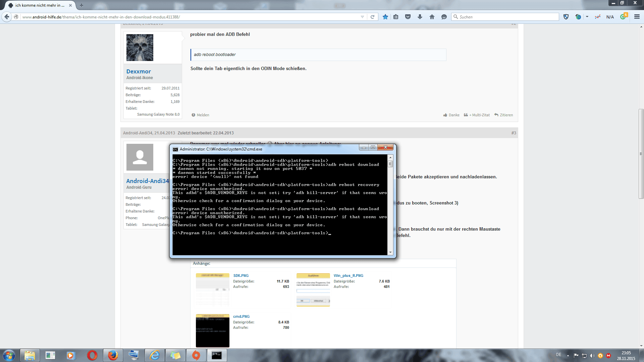The image size is (644, 362).
Task: Show hidden system tray icons arrow
Action: click(568, 356)
